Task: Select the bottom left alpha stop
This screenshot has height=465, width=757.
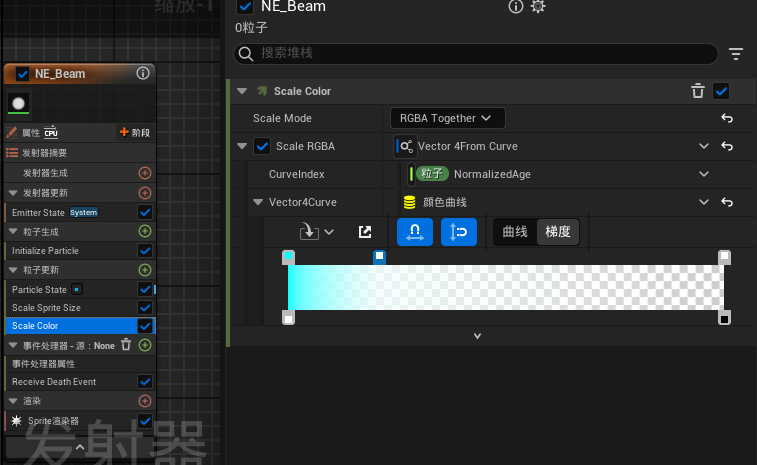Action: point(288,318)
